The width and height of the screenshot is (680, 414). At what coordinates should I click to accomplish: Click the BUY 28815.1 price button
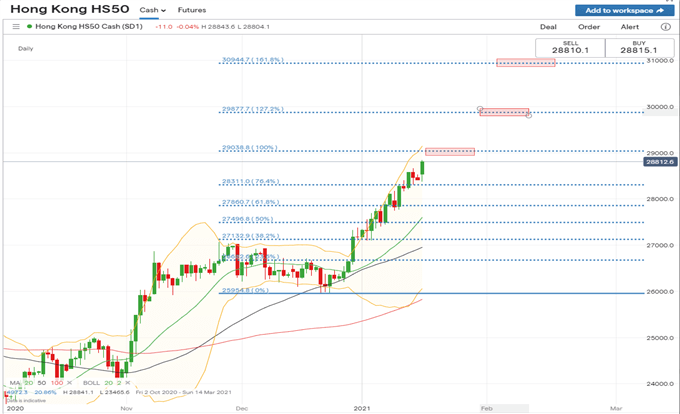639,48
